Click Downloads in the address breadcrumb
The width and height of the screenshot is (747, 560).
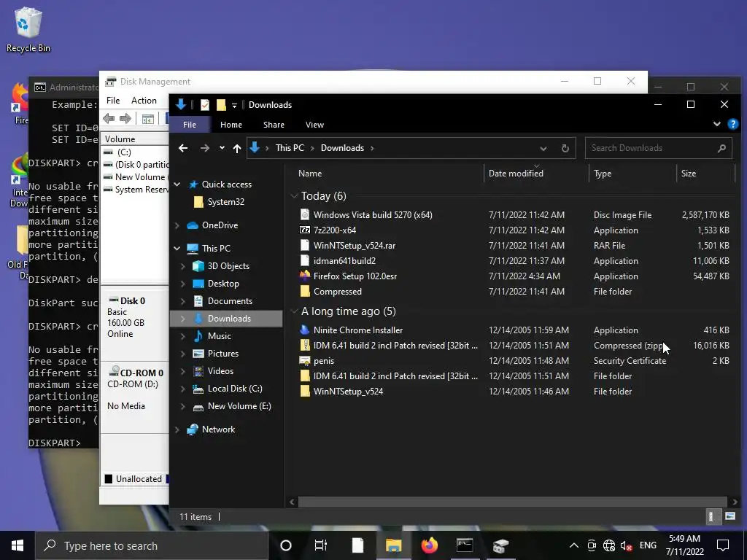point(342,148)
